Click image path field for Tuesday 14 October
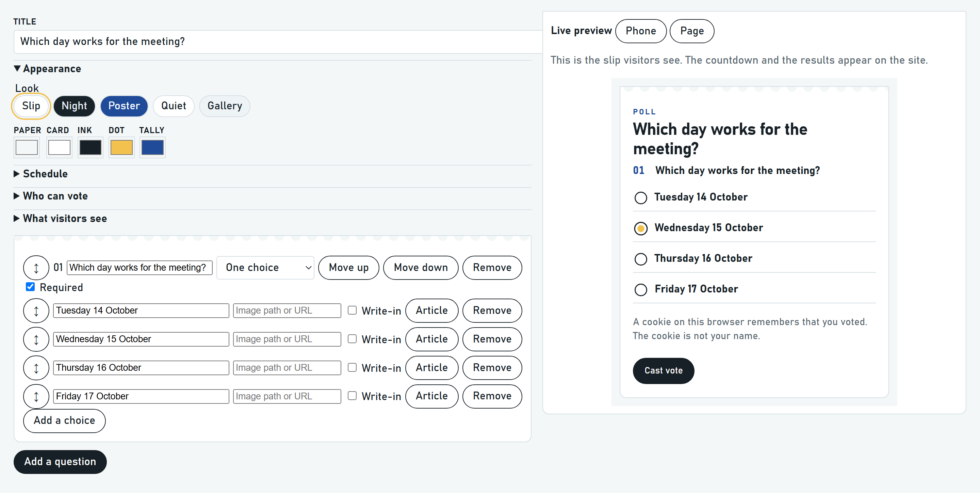This screenshot has height=493, width=980. [287, 311]
